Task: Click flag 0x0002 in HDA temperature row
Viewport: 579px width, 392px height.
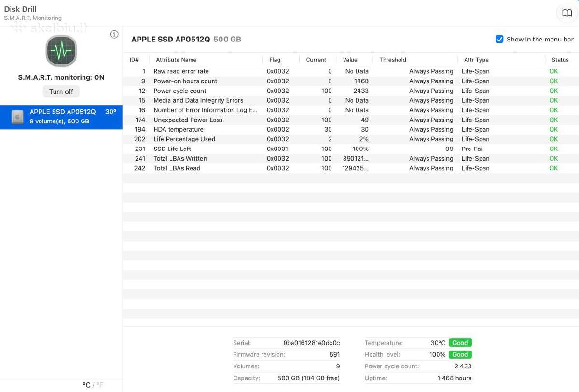Action: click(x=278, y=129)
